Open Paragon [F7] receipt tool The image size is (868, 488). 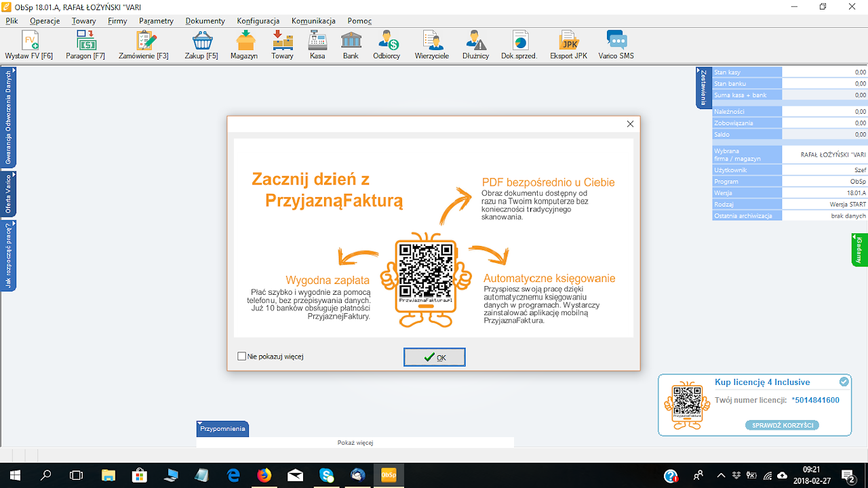pyautogui.click(x=85, y=45)
